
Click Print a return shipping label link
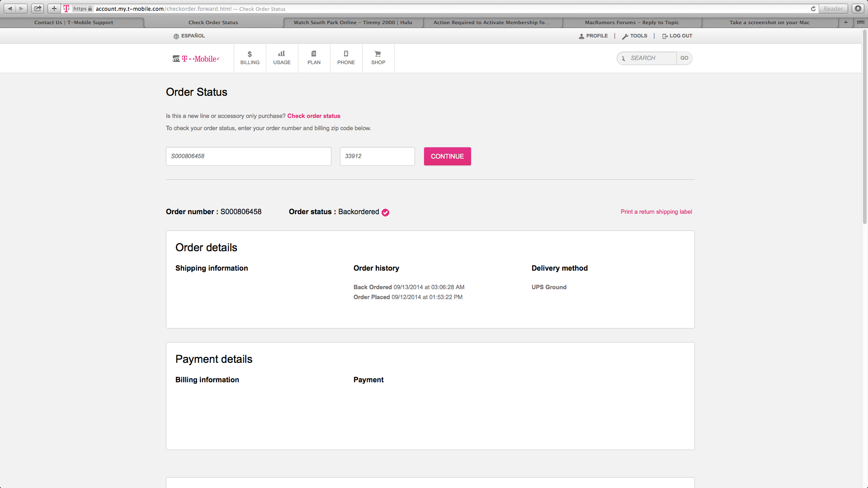(656, 212)
